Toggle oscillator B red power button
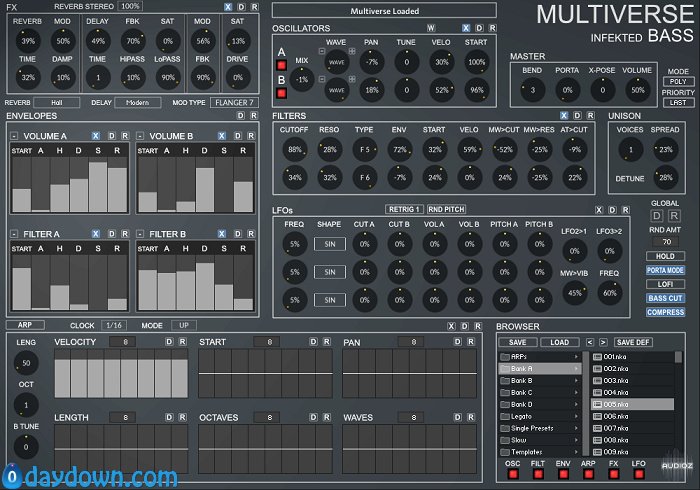The image size is (700, 490). click(282, 92)
